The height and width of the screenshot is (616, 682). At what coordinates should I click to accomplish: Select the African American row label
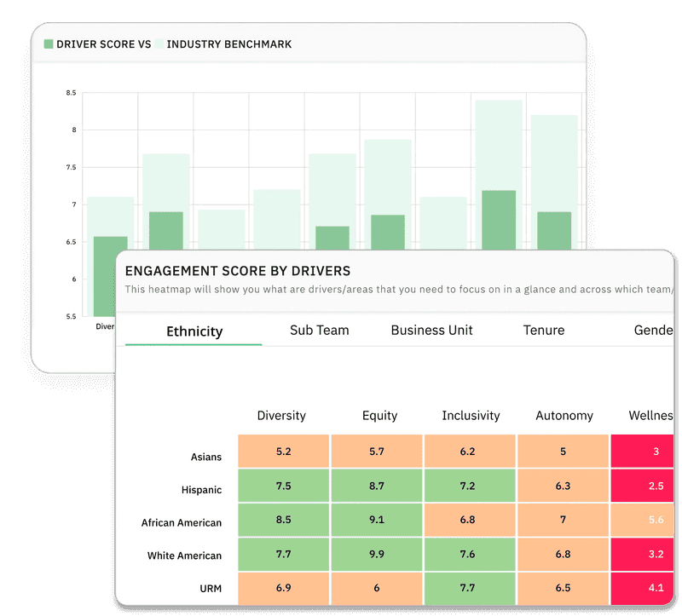point(182,522)
